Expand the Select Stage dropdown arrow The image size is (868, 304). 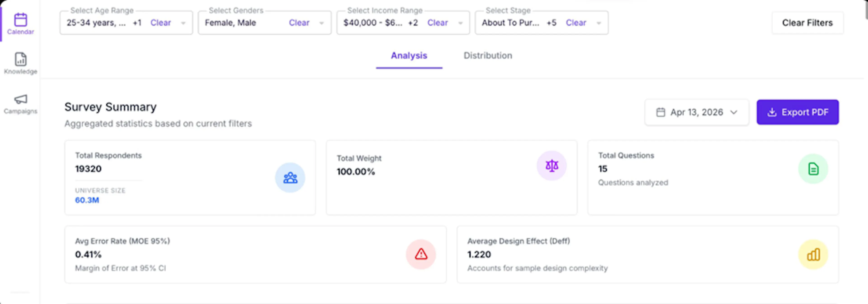click(599, 23)
